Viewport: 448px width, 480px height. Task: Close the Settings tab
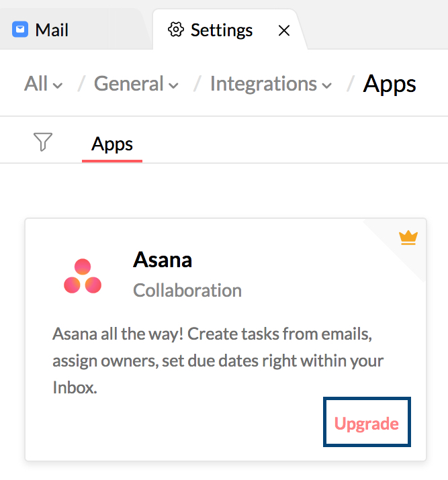(284, 30)
